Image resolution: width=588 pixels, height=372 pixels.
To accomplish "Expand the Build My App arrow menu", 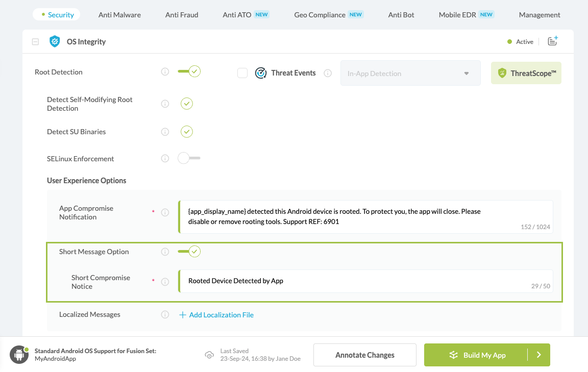I will (x=538, y=355).
